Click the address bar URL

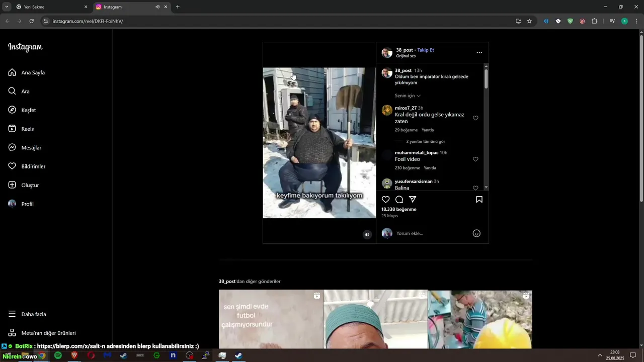pyautogui.click(x=88, y=21)
